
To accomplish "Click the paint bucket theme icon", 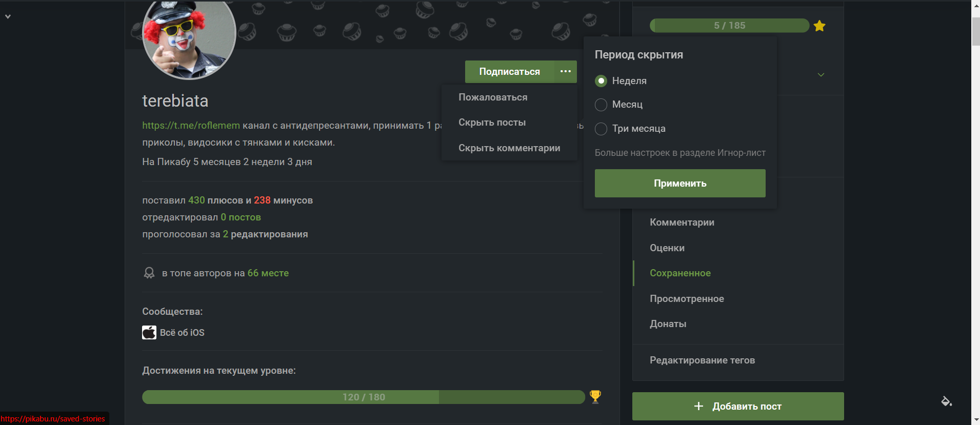I will pos(946,401).
